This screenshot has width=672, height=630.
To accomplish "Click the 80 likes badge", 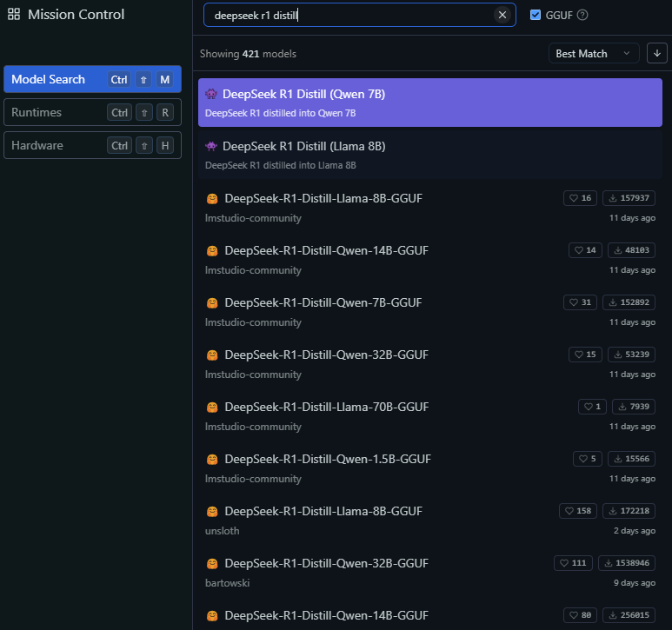I will pyautogui.click(x=580, y=615).
